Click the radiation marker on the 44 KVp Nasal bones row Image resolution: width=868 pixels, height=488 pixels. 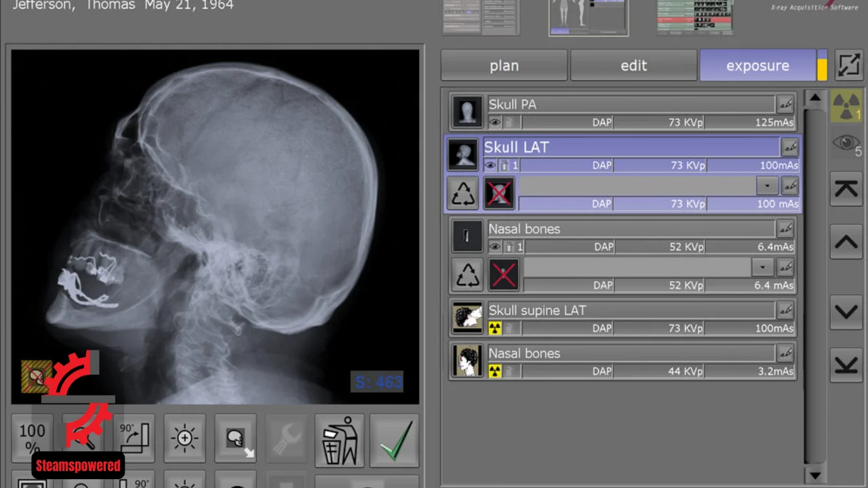(x=495, y=371)
